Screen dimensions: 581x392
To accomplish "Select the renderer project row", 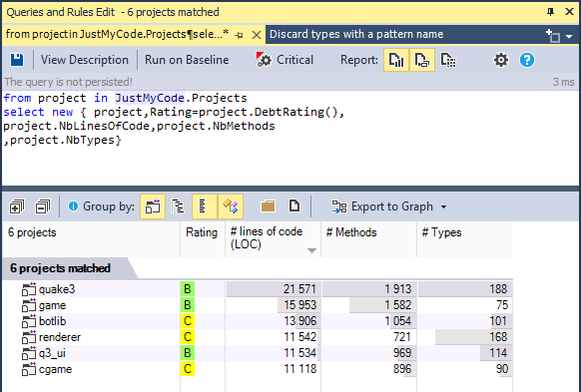I will tap(258, 337).
